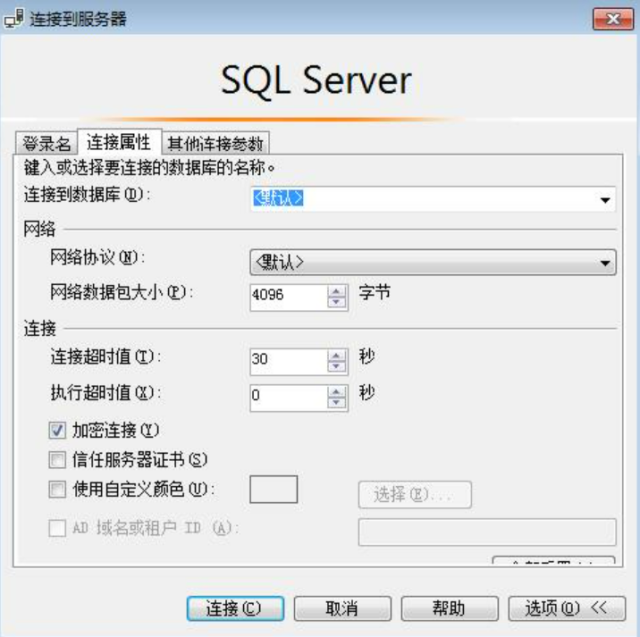Uncheck the 加密连接 checkbox
The height and width of the screenshot is (637, 640).
(57, 431)
